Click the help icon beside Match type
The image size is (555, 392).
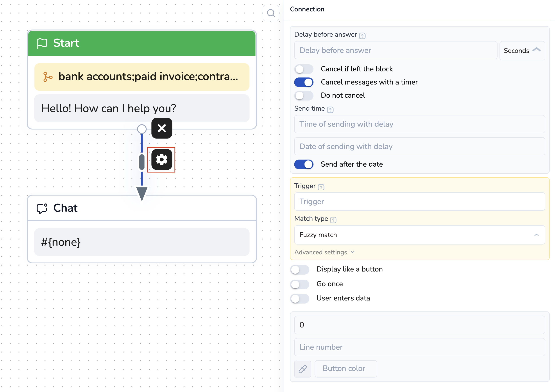(333, 220)
